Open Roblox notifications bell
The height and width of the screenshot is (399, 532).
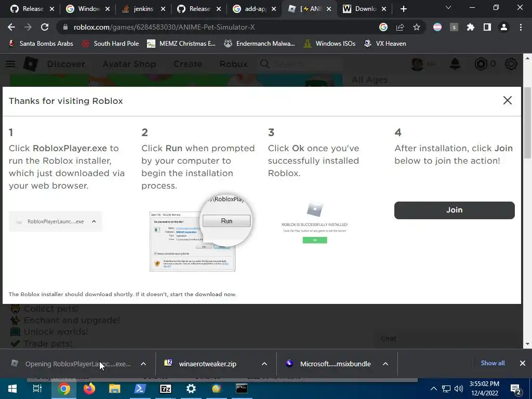[455, 64]
